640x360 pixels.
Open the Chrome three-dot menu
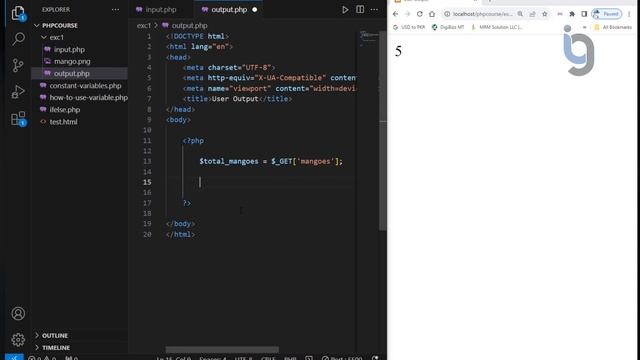[629, 14]
